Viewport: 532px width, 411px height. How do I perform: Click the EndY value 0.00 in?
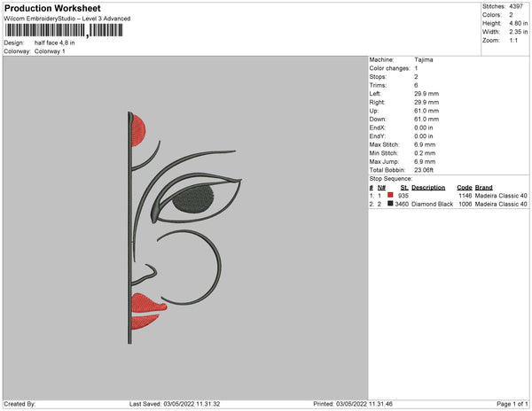tap(424, 136)
